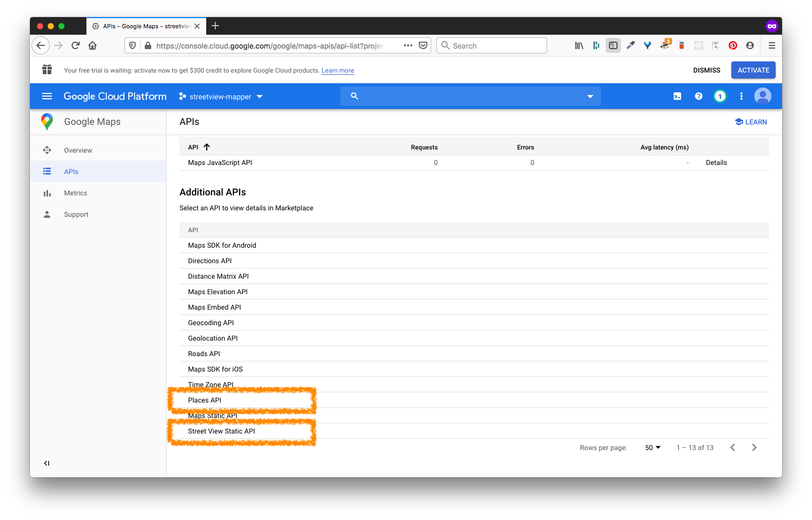This screenshot has width=812, height=520.
Task: Open the Learn more link
Action: (x=338, y=70)
